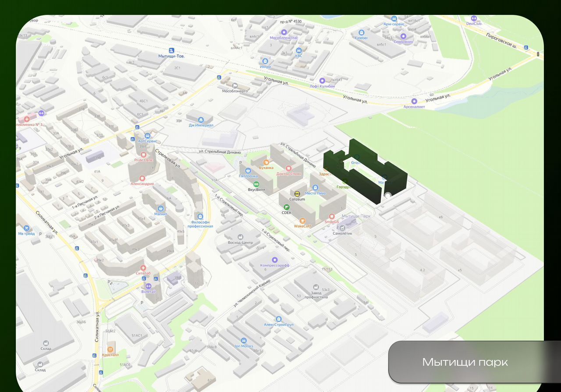Click the building number 2С1 label

(178, 68)
